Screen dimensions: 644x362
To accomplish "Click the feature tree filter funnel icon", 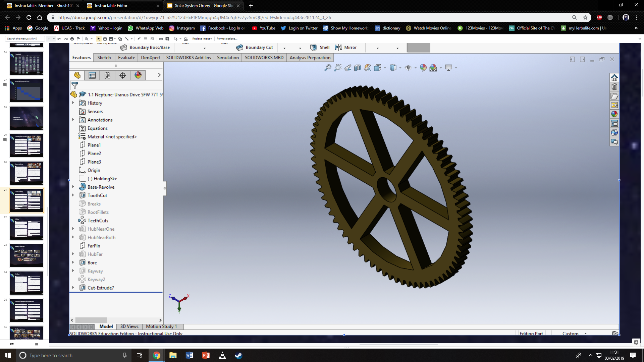I will pos(75,85).
